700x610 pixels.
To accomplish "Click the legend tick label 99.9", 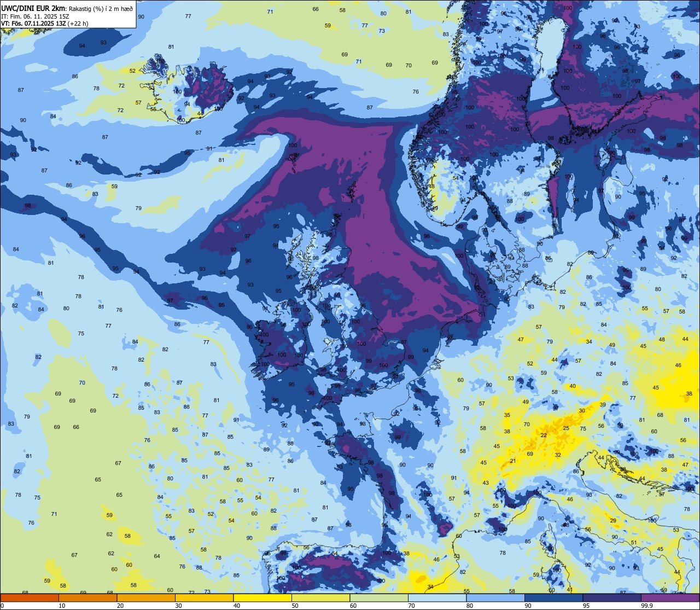I will coord(647,606).
